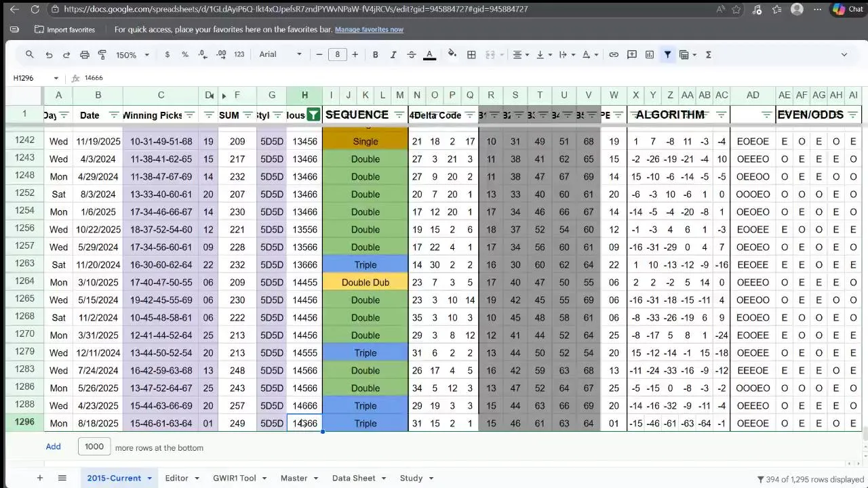The image size is (868, 488).
Task: Open the borders tool
Action: 471,54
